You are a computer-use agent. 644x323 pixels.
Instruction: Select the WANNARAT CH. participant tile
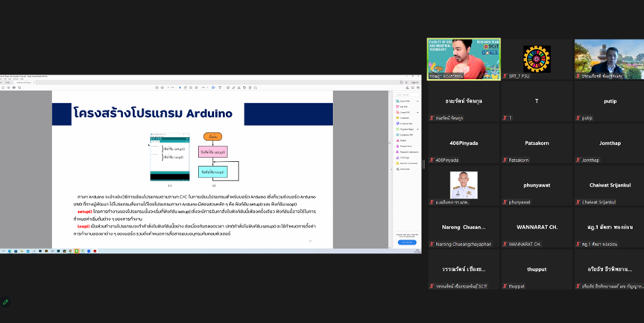537,228
